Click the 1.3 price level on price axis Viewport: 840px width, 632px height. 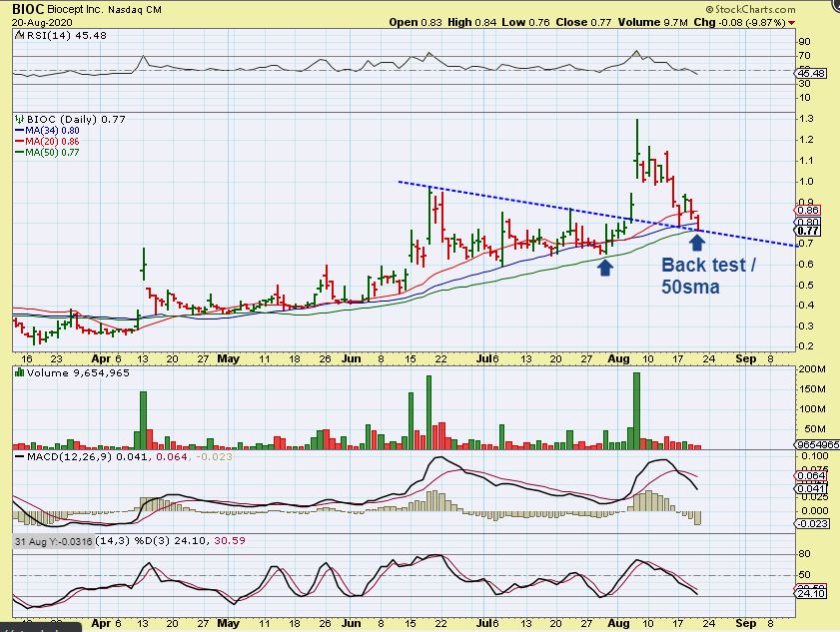[807, 119]
